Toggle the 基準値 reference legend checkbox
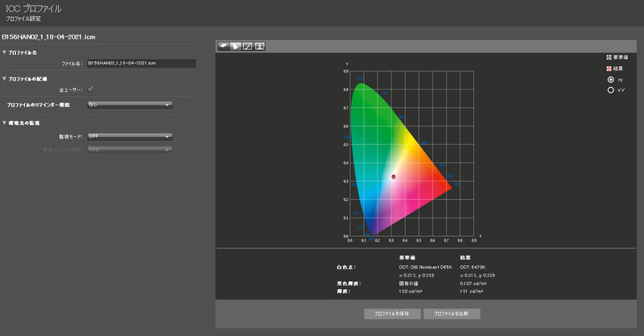 tap(609, 57)
